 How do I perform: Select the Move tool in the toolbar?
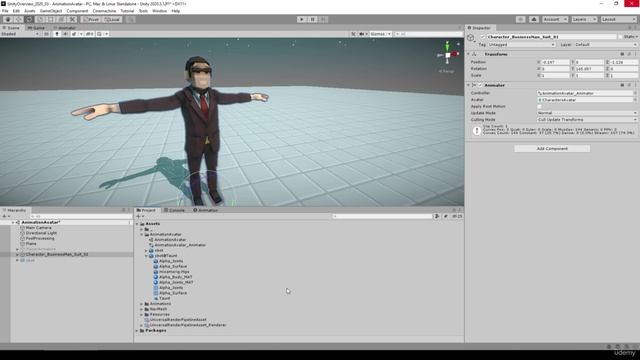point(18,19)
